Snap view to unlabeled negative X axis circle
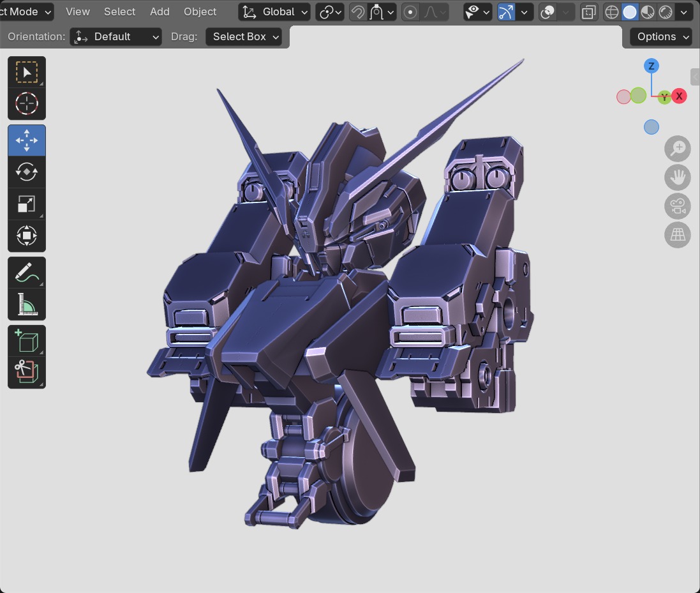 click(623, 96)
